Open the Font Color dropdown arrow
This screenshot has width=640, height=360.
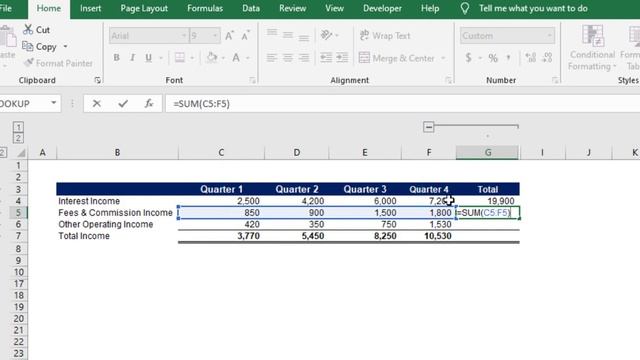pos(247,58)
